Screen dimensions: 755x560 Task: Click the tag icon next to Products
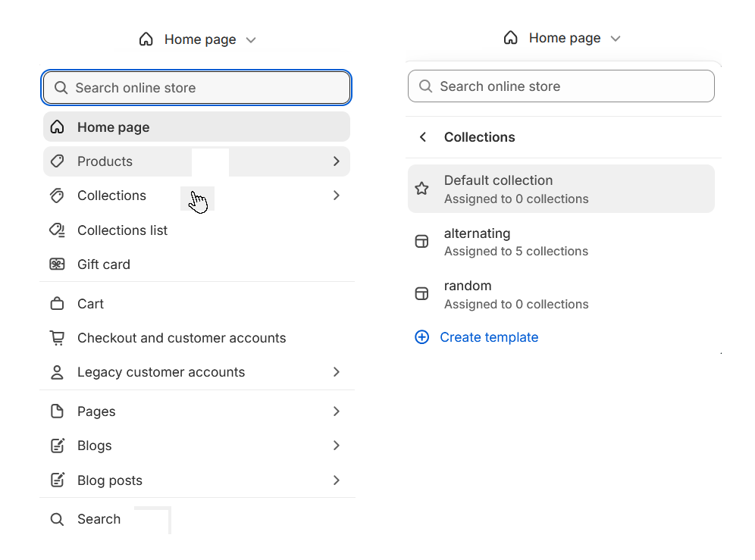point(58,161)
